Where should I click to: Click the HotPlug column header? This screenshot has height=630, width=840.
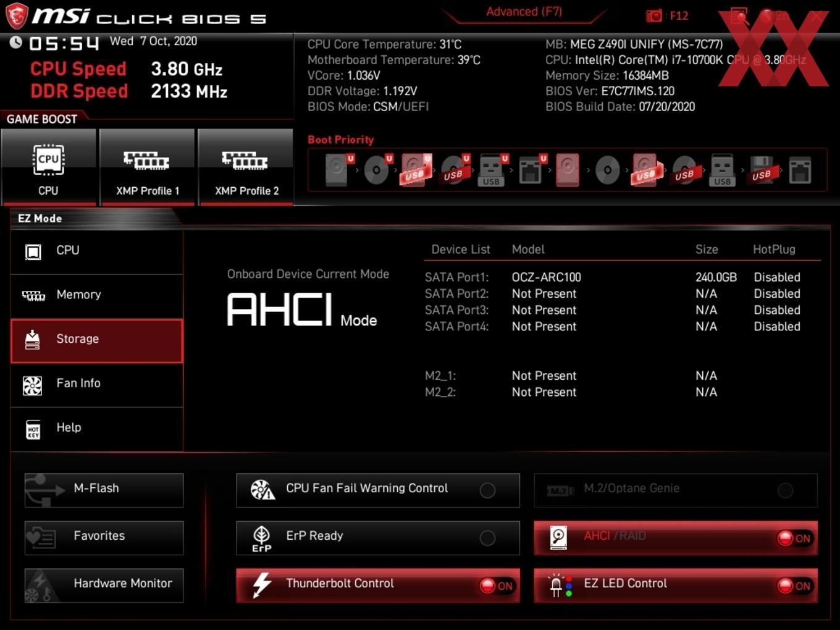coord(774,250)
